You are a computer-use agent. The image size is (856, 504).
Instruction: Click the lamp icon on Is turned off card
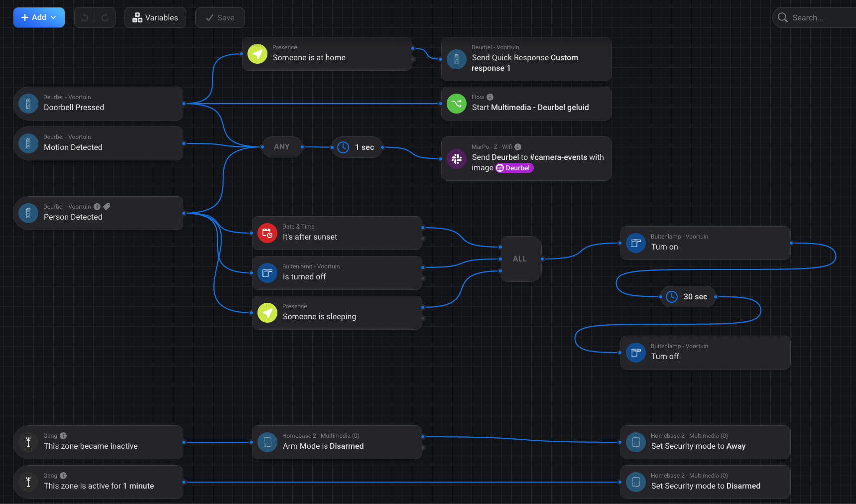tap(267, 273)
